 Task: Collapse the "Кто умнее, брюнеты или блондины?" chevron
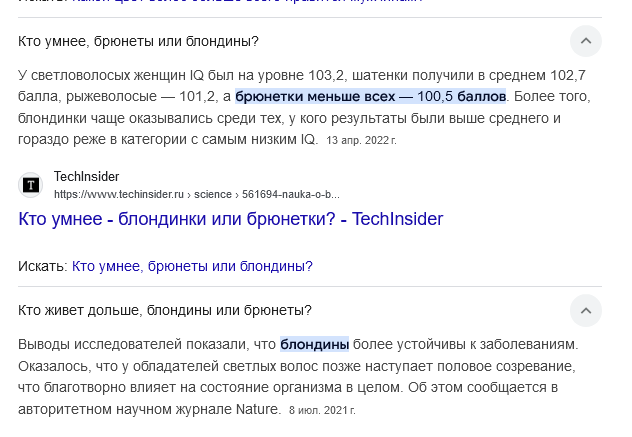point(586,41)
